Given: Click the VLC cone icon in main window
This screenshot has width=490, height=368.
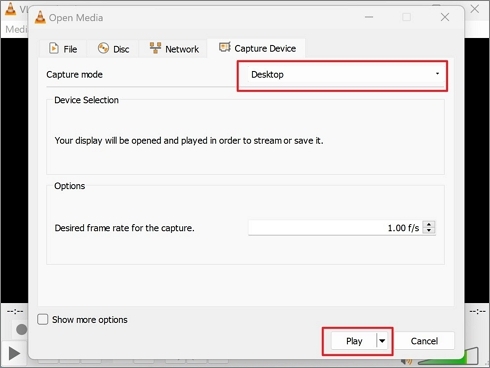Looking at the screenshot, I should [10, 9].
